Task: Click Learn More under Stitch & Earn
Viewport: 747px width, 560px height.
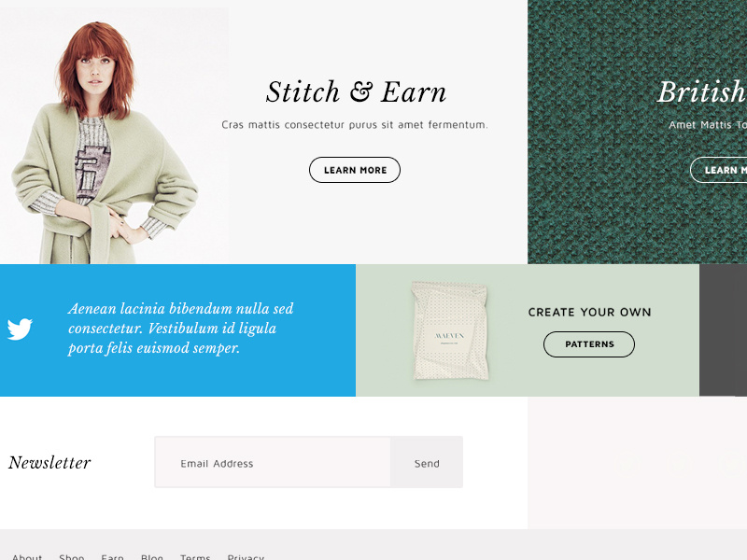Action: (x=355, y=170)
